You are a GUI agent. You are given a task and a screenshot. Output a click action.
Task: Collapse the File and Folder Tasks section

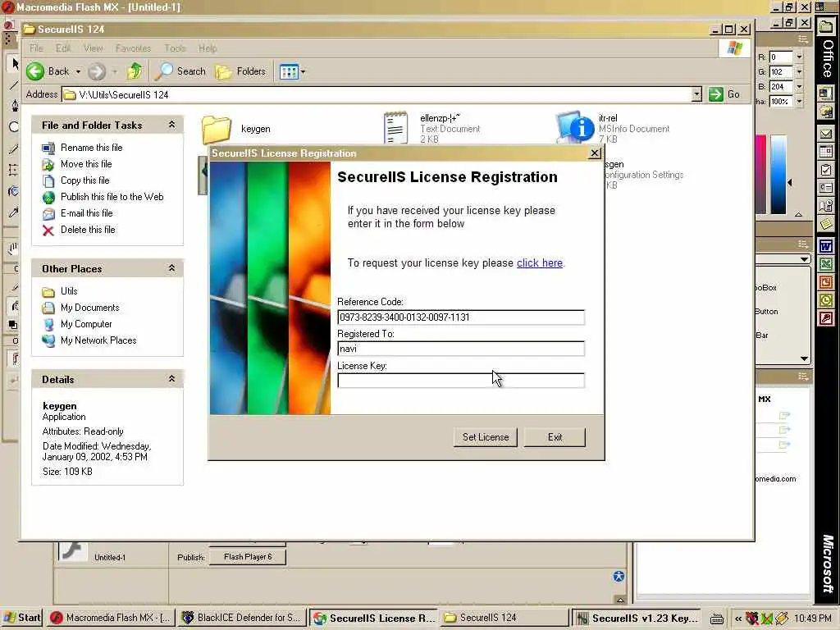point(171,125)
